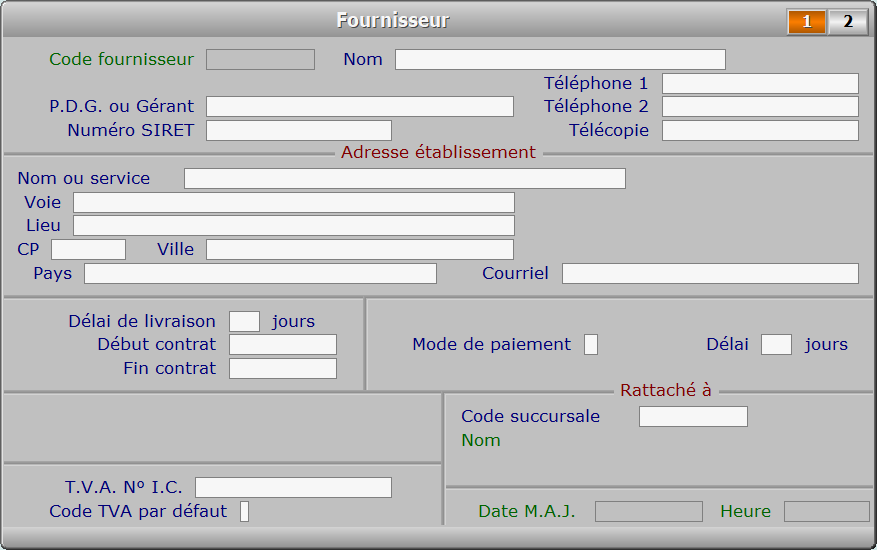This screenshot has width=877, height=550.
Task: Focus the P.D.G. ou Gérant field
Action: pos(360,106)
